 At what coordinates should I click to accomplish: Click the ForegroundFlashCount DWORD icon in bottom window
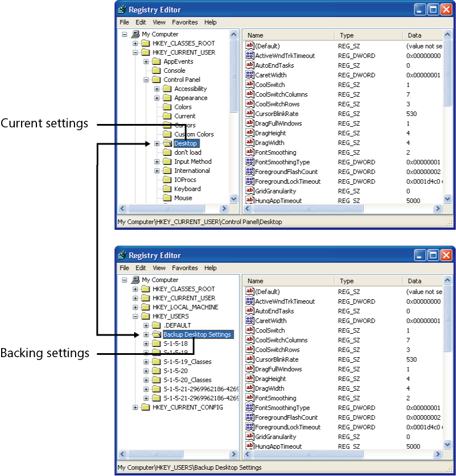click(x=250, y=417)
